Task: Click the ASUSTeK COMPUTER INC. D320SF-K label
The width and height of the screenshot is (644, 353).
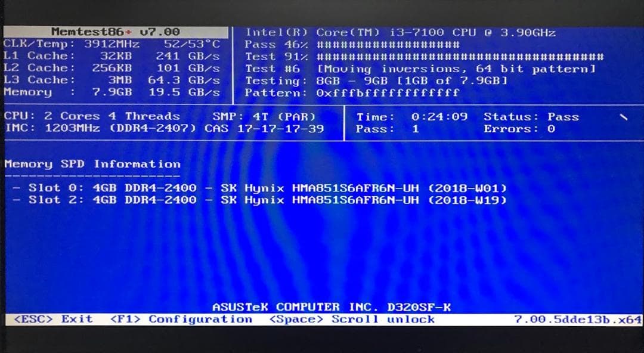Action: coord(332,307)
